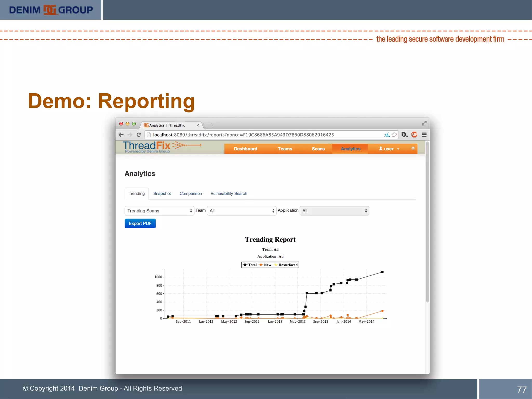Go to Dashboard in navigation bar
The image size is (532, 399).
pyautogui.click(x=245, y=149)
